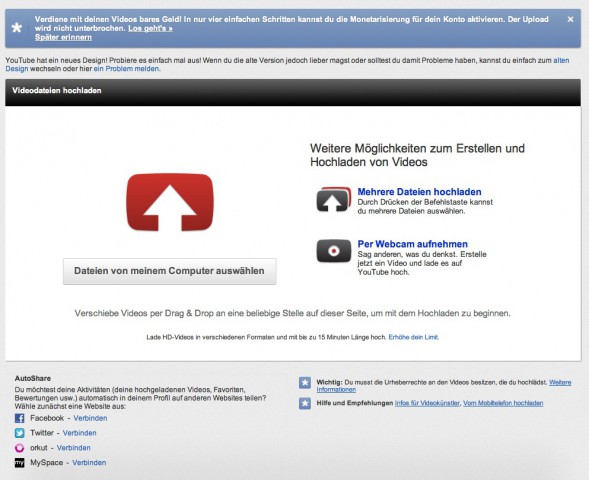
Task: Open Per Webcam aufnehmen link
Action: tap(412, 244)
